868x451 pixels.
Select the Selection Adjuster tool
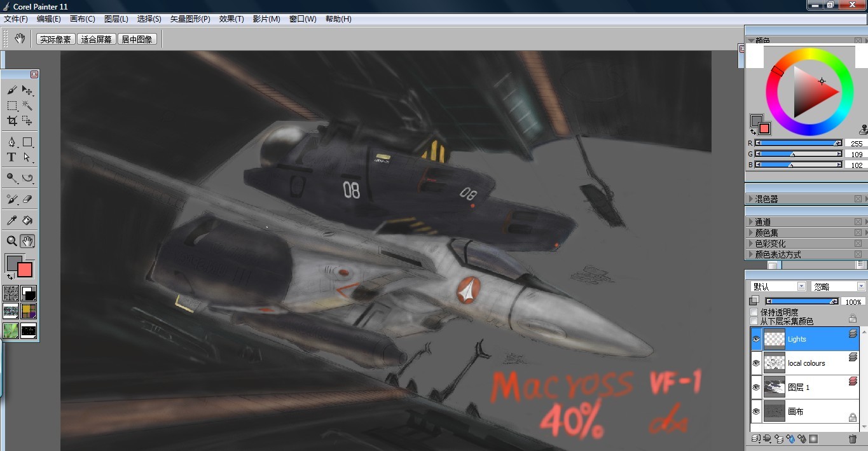pos(27,120)
